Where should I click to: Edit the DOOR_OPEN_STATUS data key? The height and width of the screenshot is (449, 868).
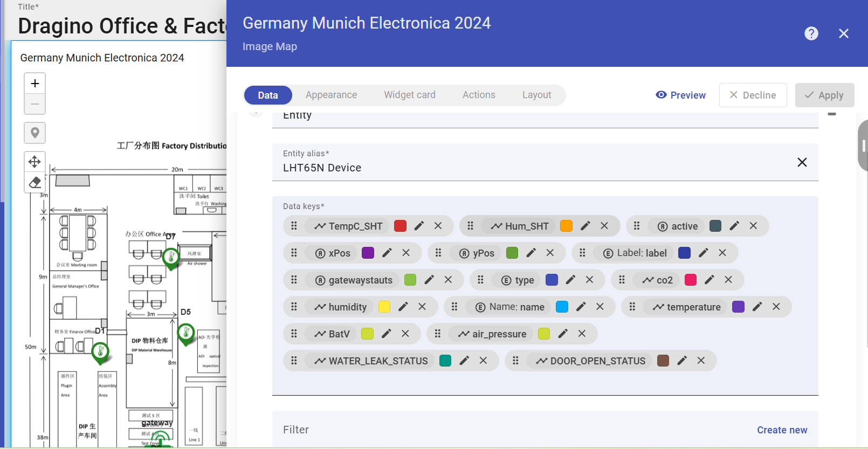click(682, 361)
